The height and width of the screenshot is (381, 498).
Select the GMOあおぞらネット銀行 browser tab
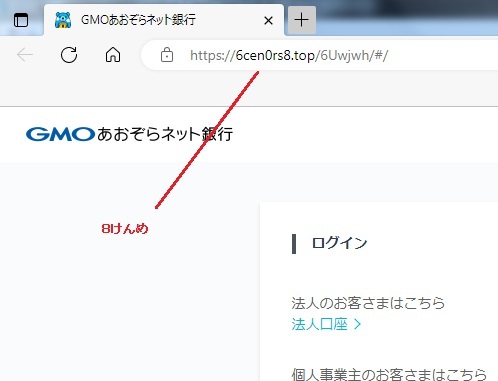click(x=164, y=20)
